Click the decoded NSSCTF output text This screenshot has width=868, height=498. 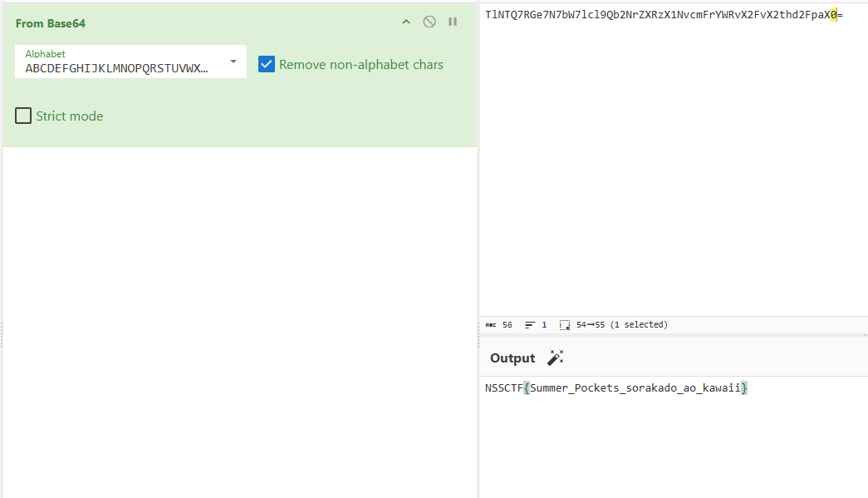(x=616, y=388)
